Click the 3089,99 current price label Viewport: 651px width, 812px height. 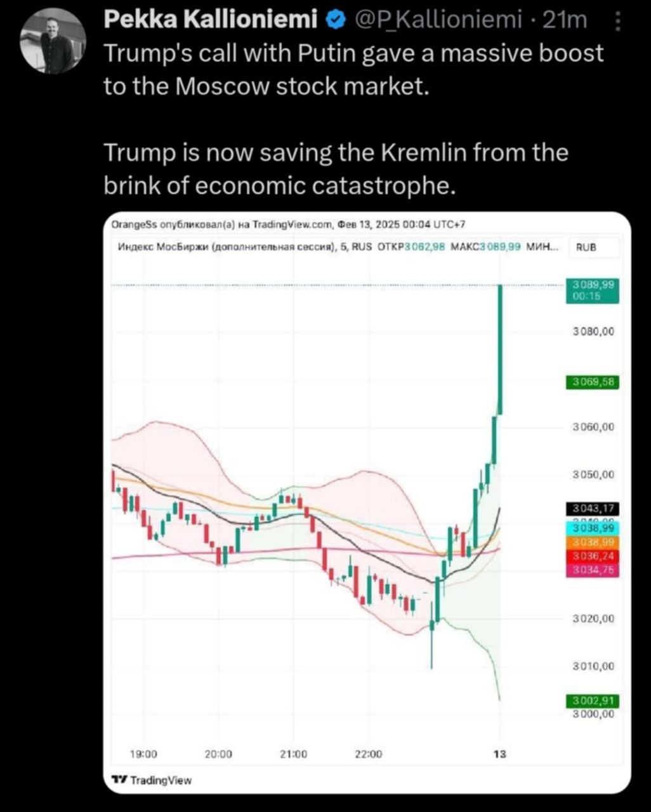point(592,290)
